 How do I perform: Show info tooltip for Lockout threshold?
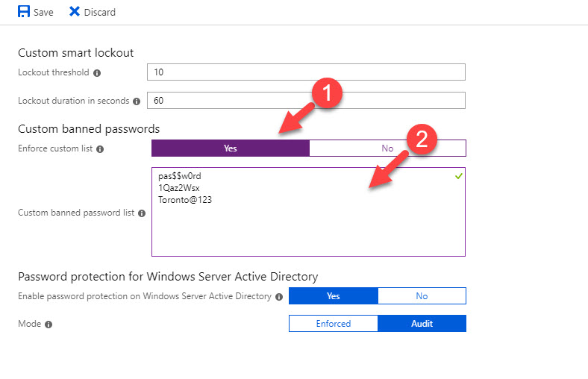[x=97, y=73]
